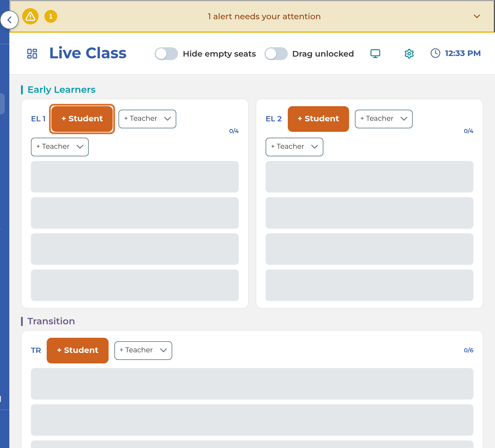
Task: Click the TR class label
Action: pos(36,350)
